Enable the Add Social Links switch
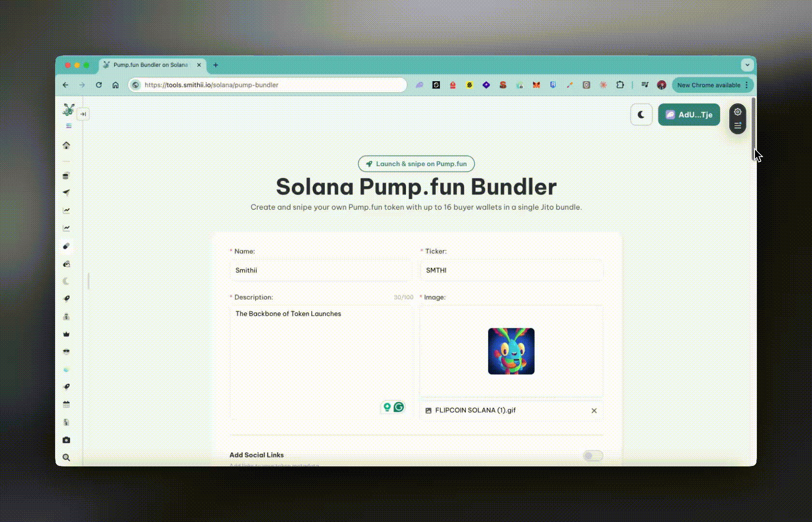 click(x=593, y=456)
